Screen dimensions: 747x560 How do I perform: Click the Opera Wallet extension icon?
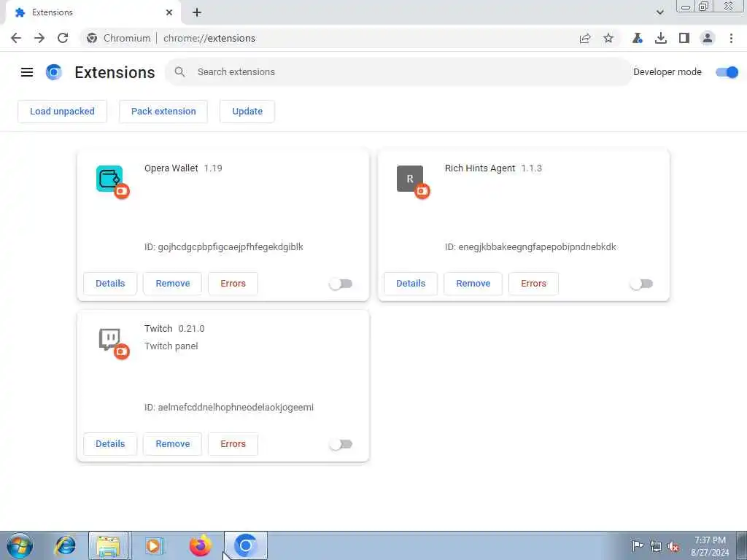(109, 179)
